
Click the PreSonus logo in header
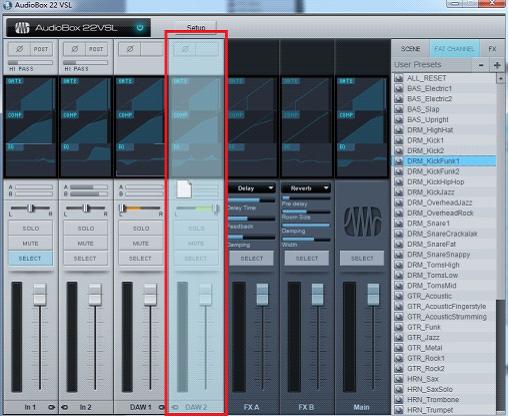tap(22, 28)
